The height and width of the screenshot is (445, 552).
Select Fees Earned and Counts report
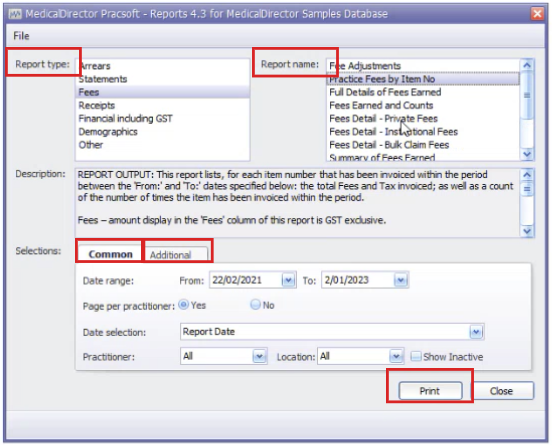[x=381, y=105]
